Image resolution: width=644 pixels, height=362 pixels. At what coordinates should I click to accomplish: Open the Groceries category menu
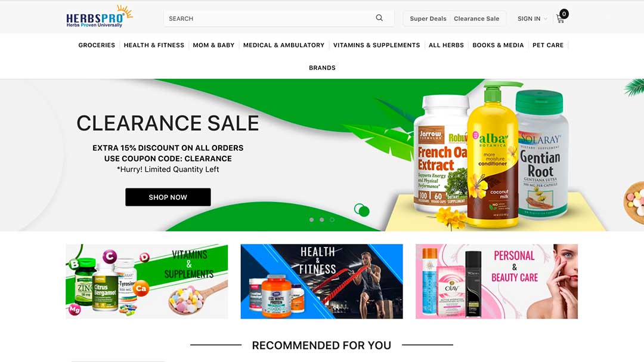click(x=97, y=45)
